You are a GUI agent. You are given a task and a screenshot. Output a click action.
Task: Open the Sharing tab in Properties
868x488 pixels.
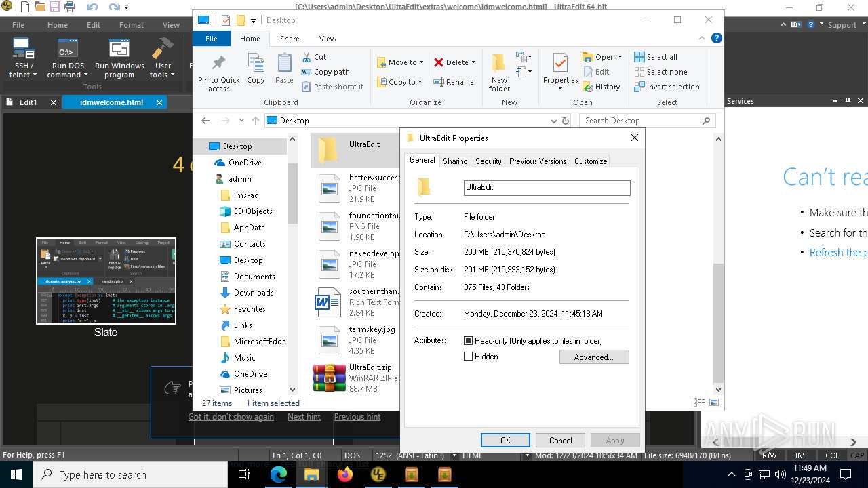(455, 161)
